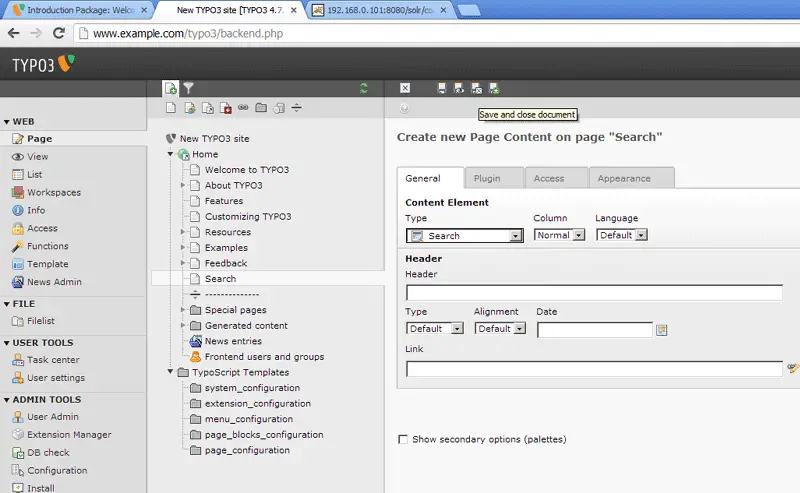Open DB check module
The width and height of the screenshot is (800, 493).
coord(48,453)
